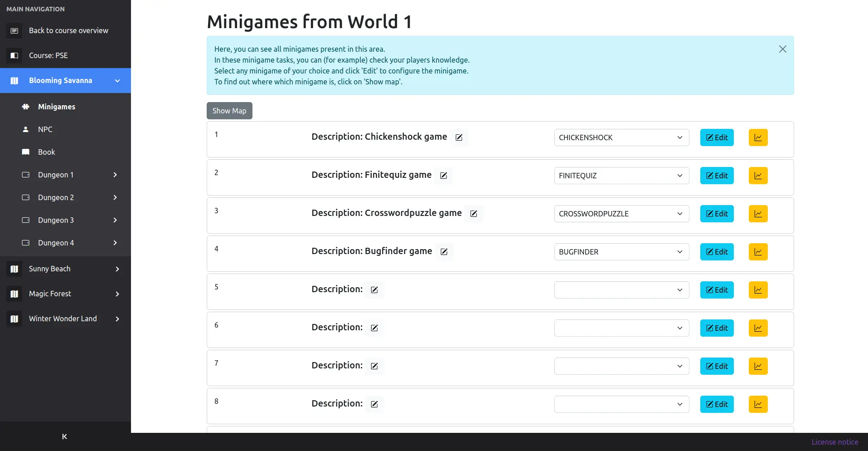Click the Minigames from World 1 heading
The image size is (868, 451).
(309, 22)
